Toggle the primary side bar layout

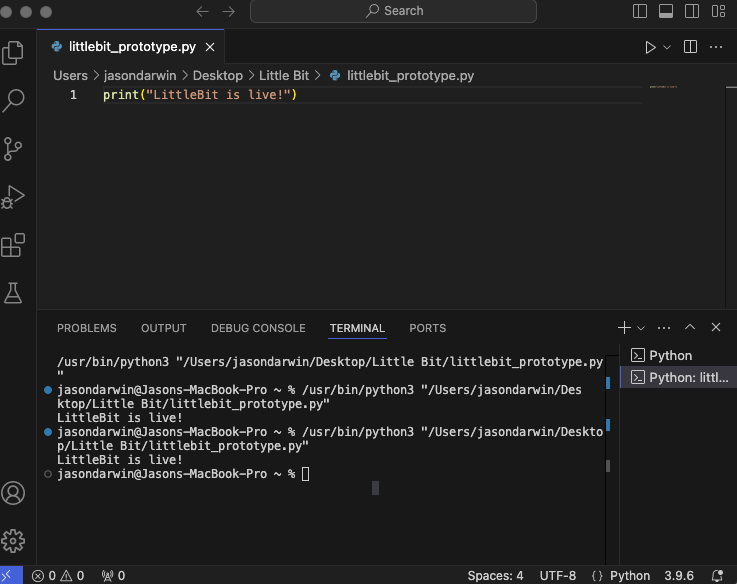[x=641, y=11]
